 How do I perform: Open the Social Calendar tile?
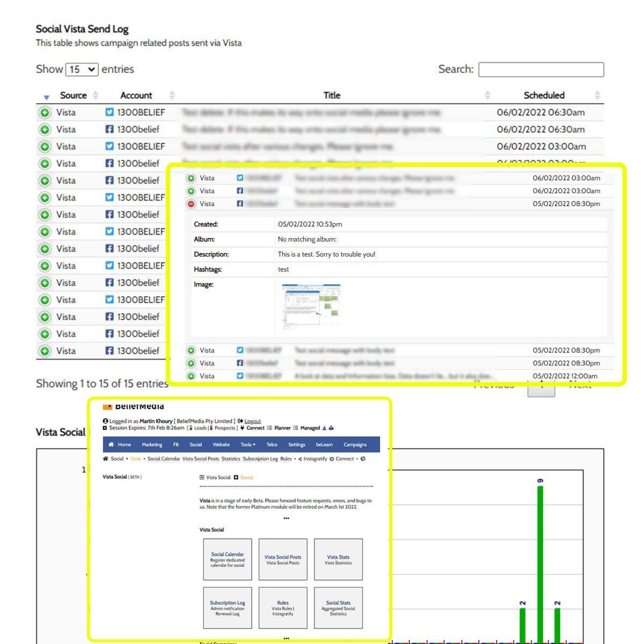point(228,559)
